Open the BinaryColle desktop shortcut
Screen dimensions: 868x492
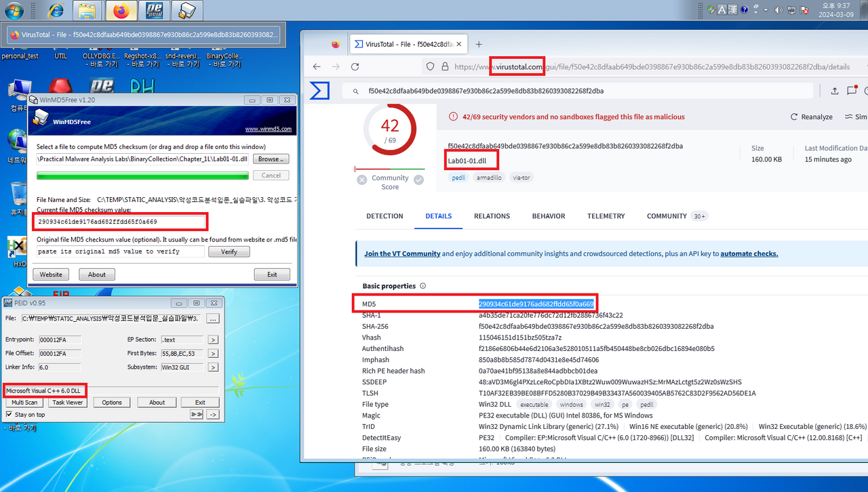pyautogui.click(x=224, y=60)
